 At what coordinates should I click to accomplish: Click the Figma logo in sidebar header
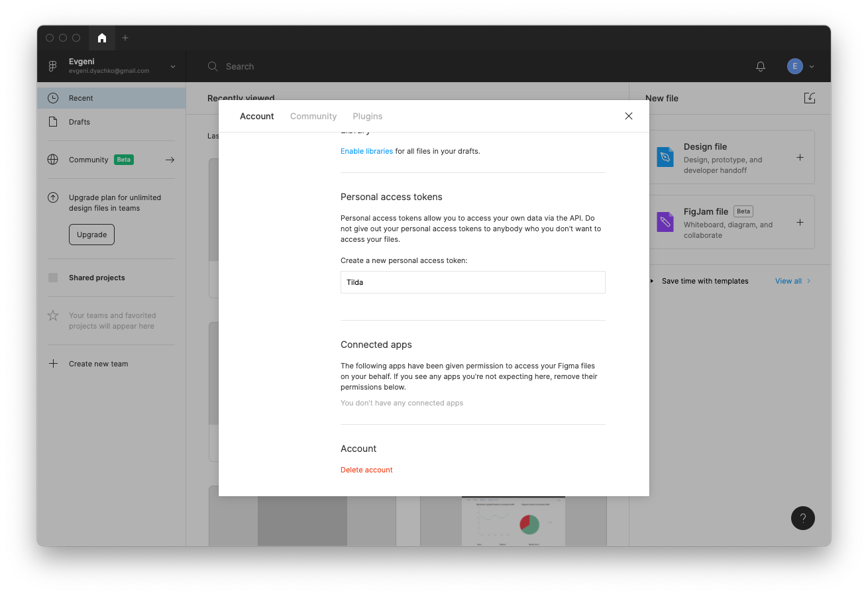coord(53,66)
